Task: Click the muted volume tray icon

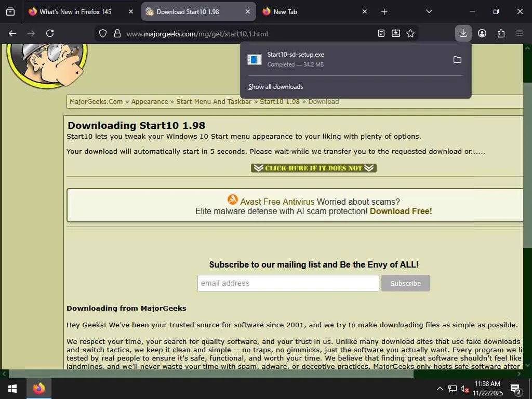Action: (464, 389)
